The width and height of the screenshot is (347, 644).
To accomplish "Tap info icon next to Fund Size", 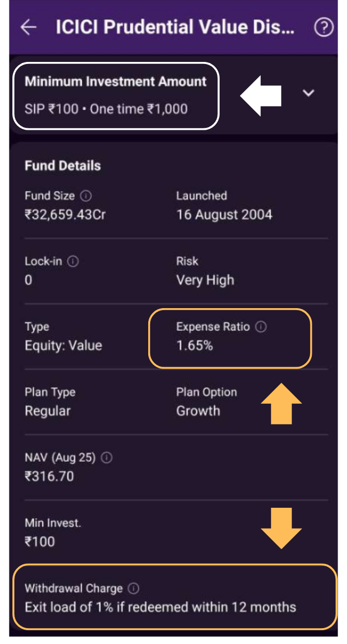I will tap(86, 196).
